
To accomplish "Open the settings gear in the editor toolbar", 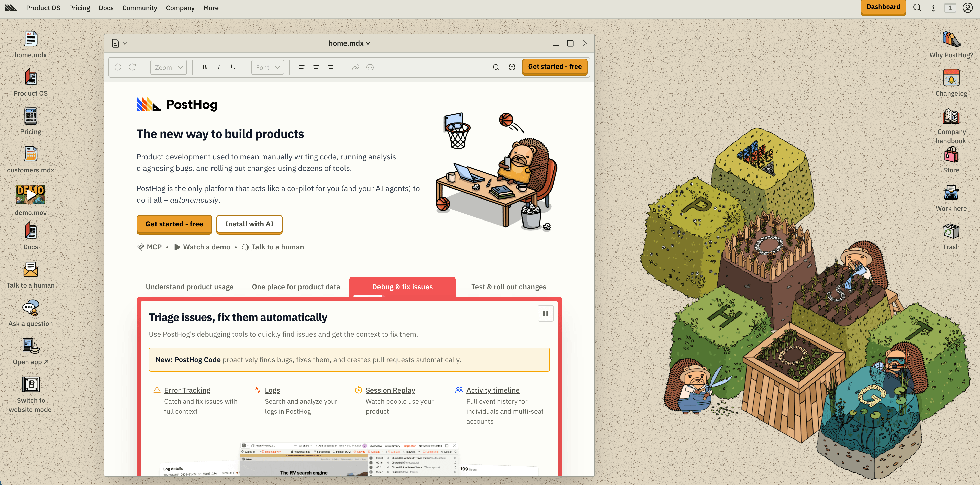I will click(512, 67).
